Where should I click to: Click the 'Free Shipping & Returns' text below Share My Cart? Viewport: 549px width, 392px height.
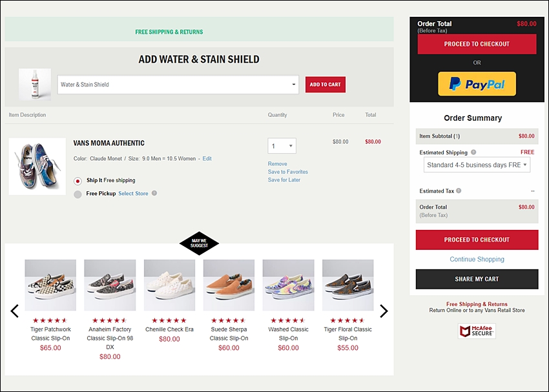point(477,304)
